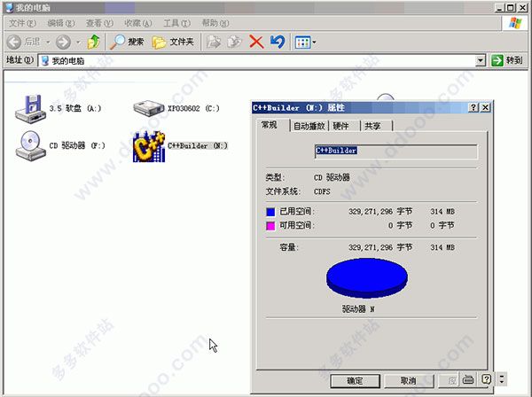The height and width of the screenshot is (397, 532).
Task: Click the address bar showing 我的电脑
Action: pos(257,60)
